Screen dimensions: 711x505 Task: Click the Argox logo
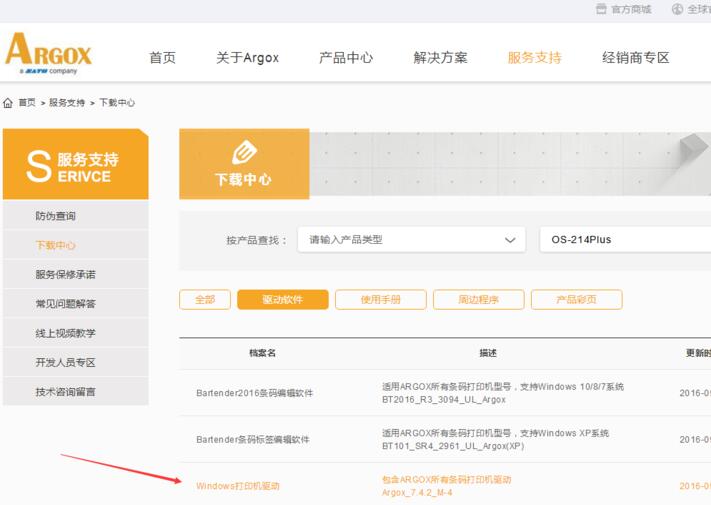(x=49, y=53)
